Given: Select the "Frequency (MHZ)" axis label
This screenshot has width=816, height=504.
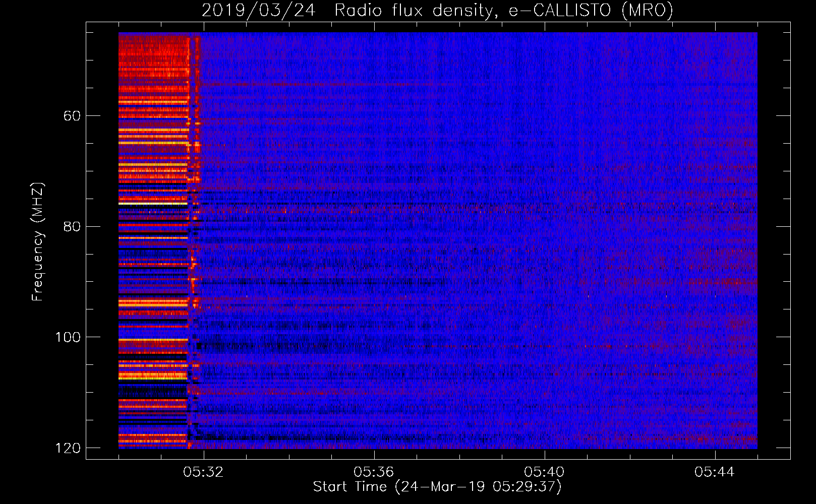Looking at the screenshot, I should click(38, 241).
